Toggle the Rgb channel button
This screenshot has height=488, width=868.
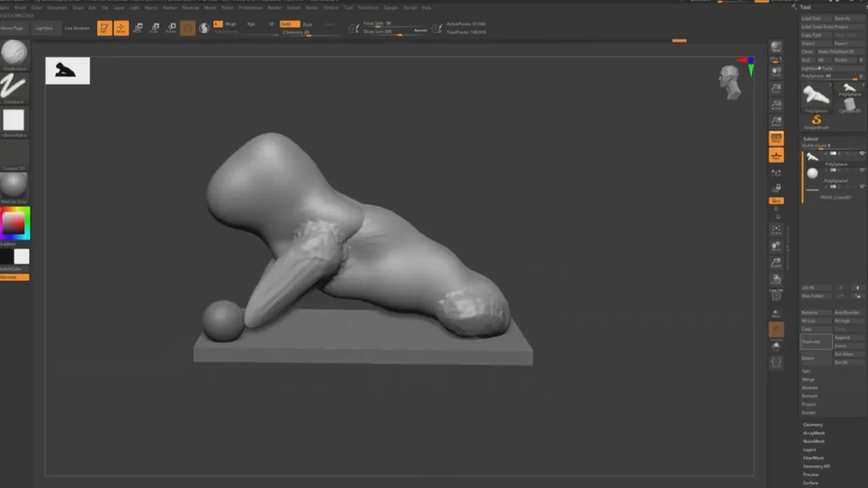pyautogui.click(x=251, y=24)
